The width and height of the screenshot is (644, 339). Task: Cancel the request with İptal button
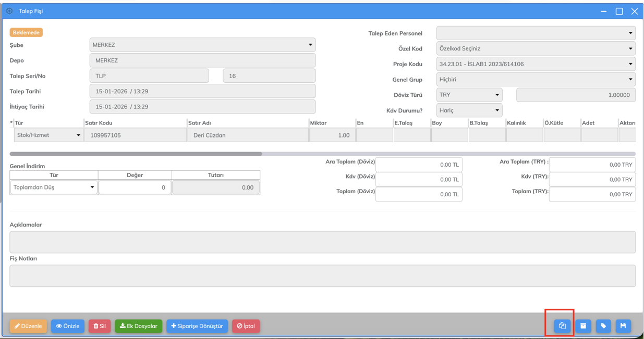click(x=246, y=326)
